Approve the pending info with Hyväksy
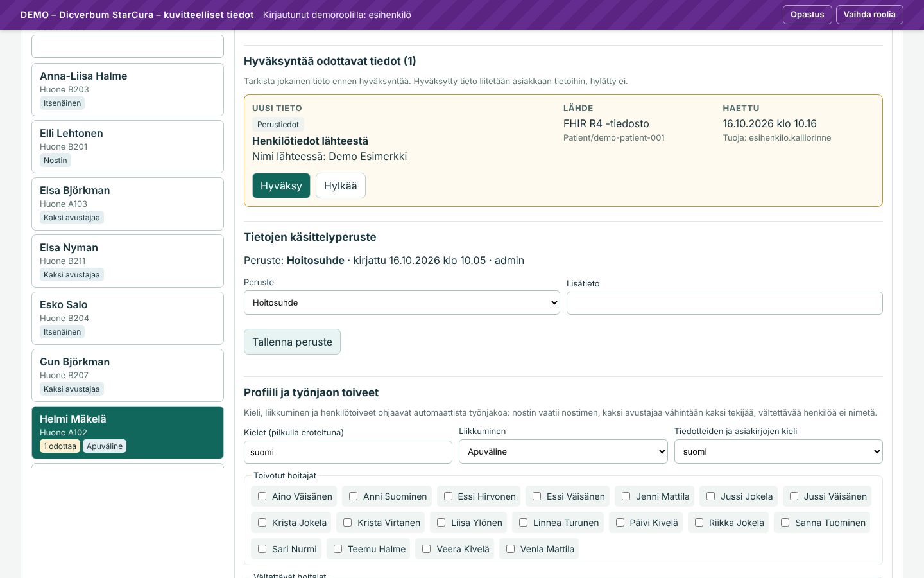The image size is (924, 578). (x=281, y=186)
